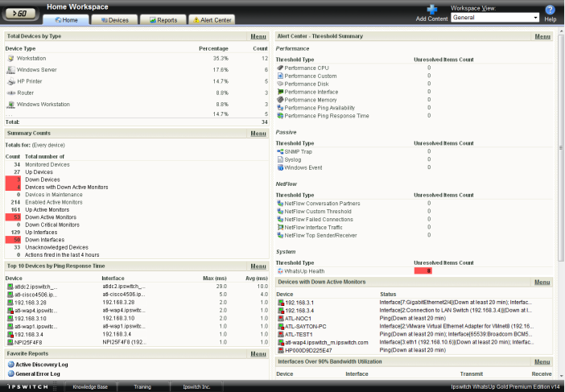Open the Workspace View dropdown
The height and width of the screenshot is (392, 565).
coord(495,17)
